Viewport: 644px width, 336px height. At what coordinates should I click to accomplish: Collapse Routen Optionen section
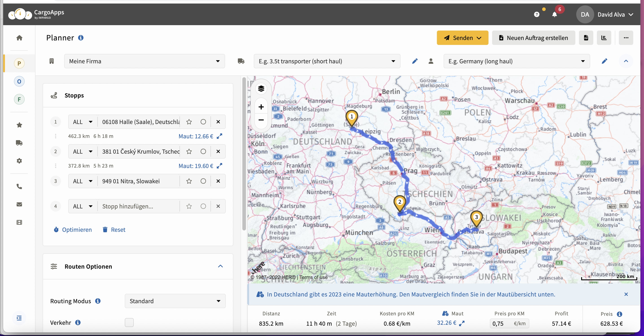tap(220, 266)
